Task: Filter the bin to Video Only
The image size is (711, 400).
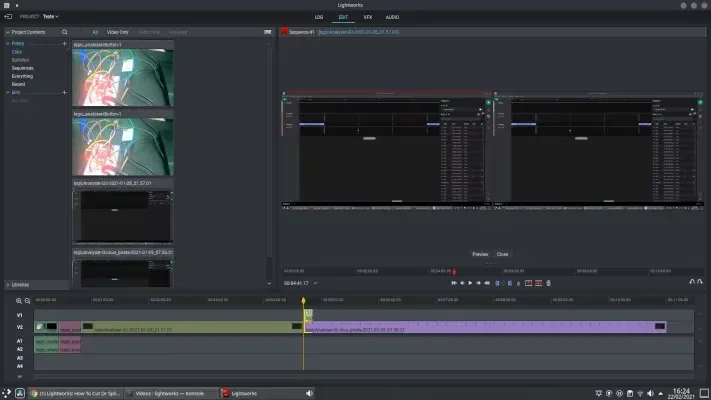Action: [117, 32]
